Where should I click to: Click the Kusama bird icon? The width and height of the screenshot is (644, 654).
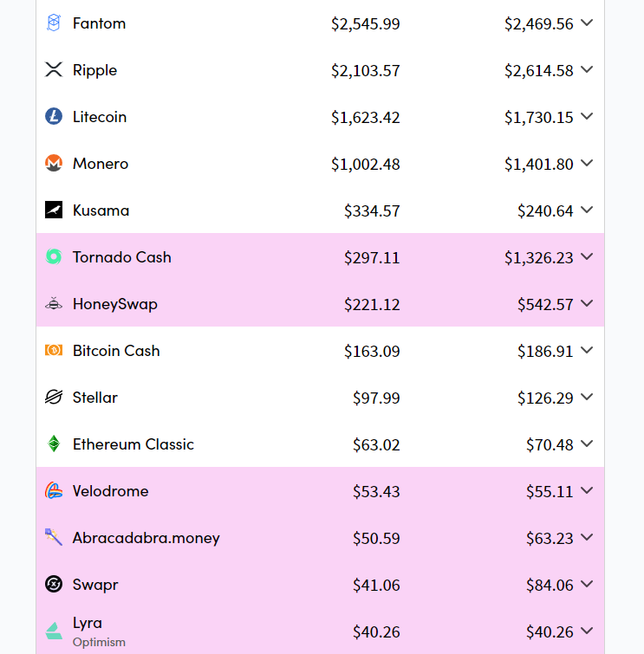click(54, 210)
